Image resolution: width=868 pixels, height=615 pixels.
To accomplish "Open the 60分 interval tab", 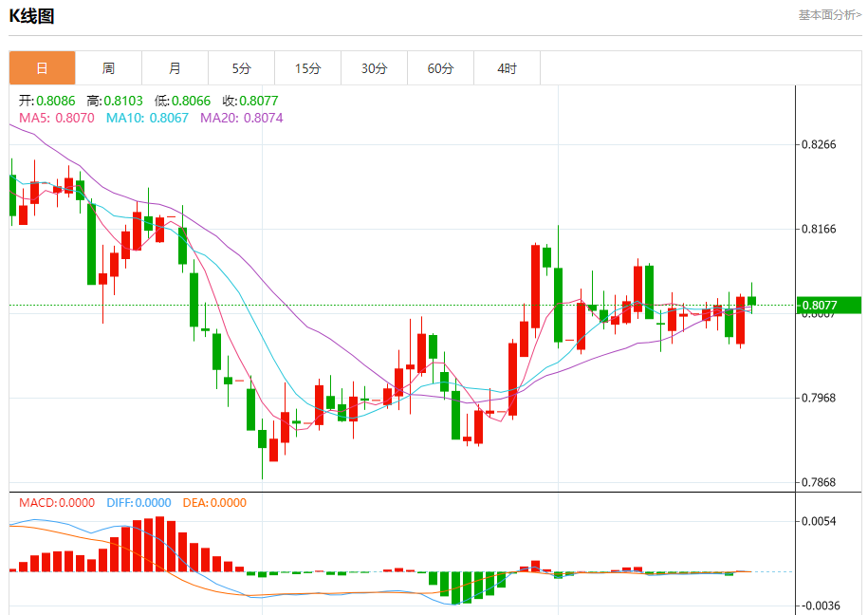I will pyautogui.click(x=441, y=68).
